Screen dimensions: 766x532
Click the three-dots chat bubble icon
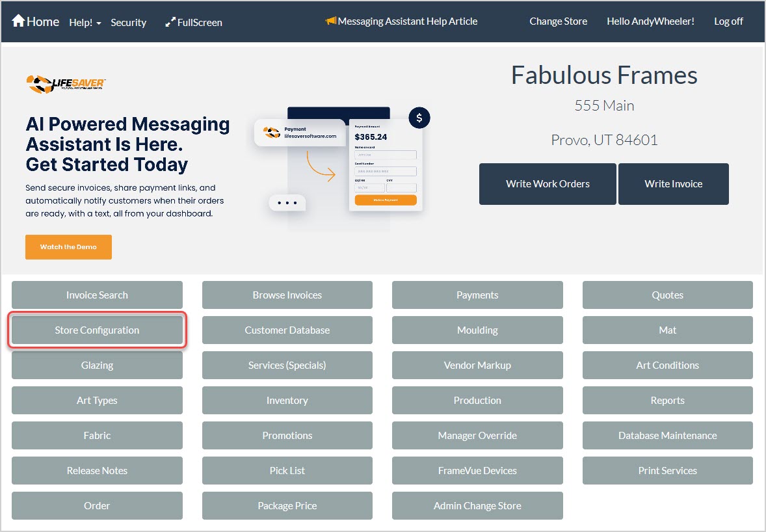(x=287, y=203)
